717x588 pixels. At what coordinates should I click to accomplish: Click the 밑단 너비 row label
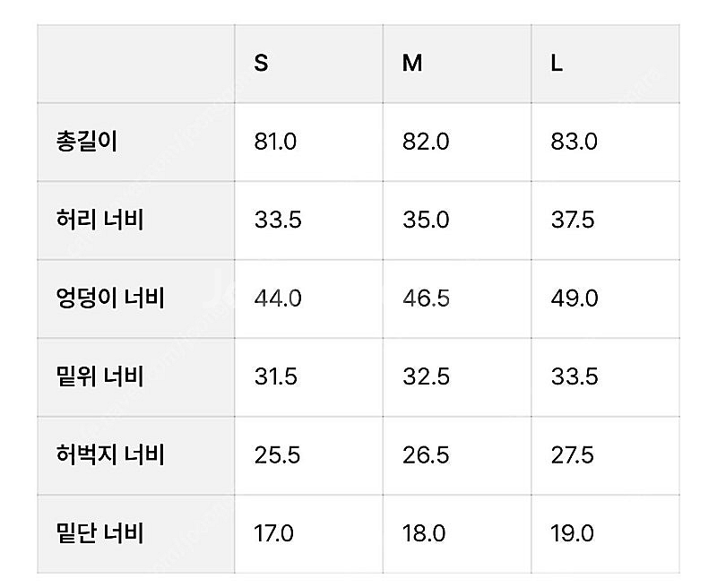click(x=99, y=533)
